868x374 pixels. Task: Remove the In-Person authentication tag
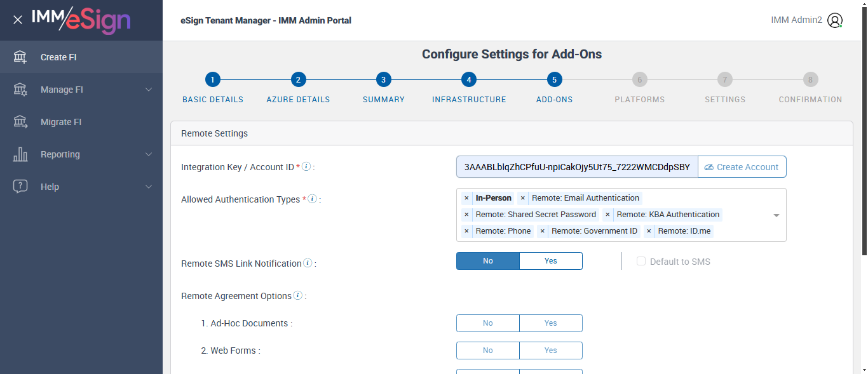466,198
